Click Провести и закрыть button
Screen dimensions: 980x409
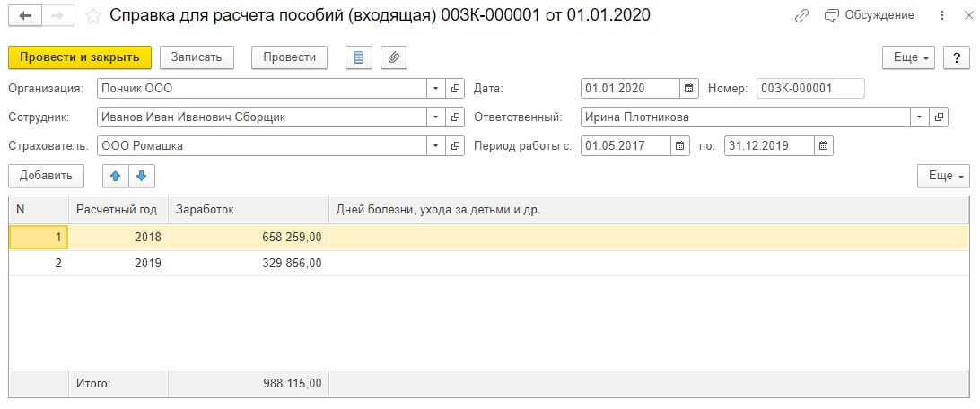[x=79, y=57]
